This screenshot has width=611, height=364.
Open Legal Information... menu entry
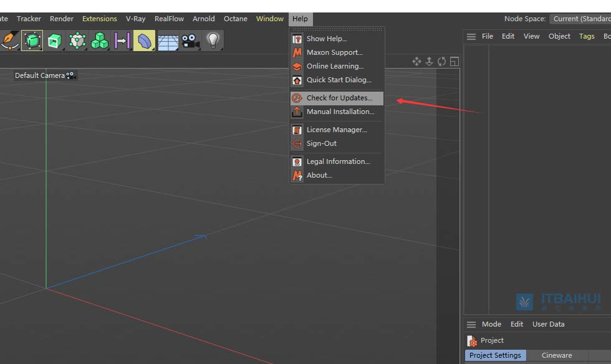337,161
